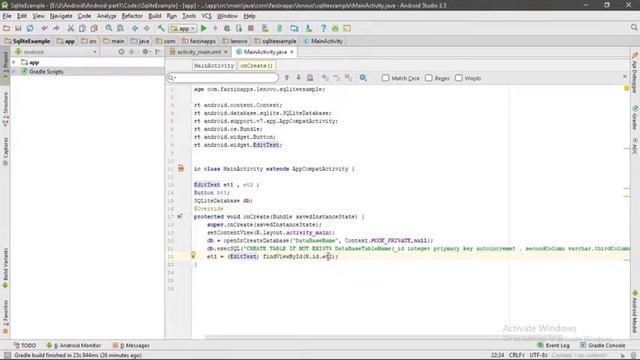The width and height of the screenshot is (640, 360).
Task: Click scroll-from-source target icon in project panel
Action: (x=121, y=52)
